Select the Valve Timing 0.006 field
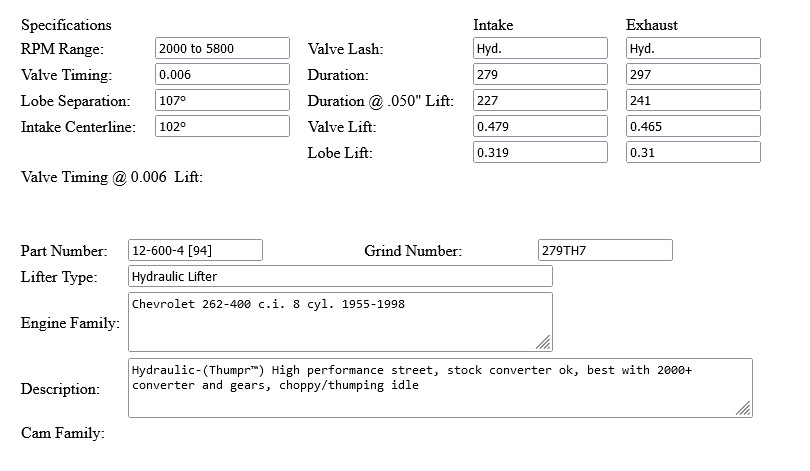Image resolution: width=810 pixels, height=471 pixels. click(x=222, y=74)
